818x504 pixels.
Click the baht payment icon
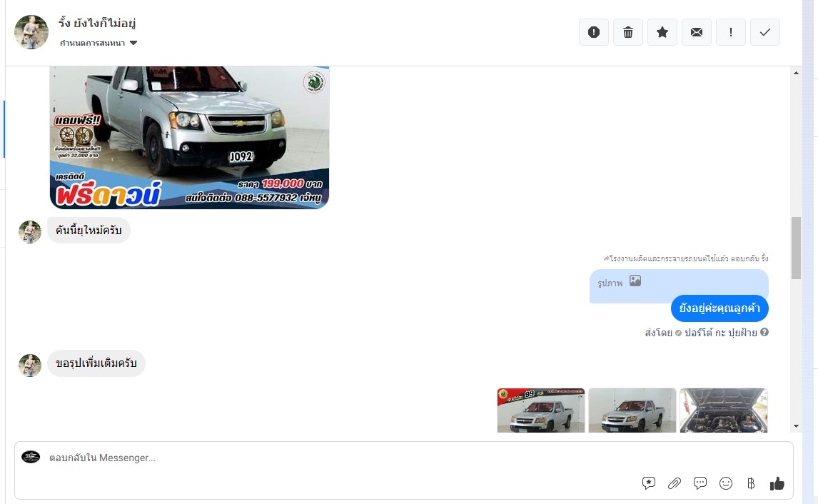coord(751,483)
